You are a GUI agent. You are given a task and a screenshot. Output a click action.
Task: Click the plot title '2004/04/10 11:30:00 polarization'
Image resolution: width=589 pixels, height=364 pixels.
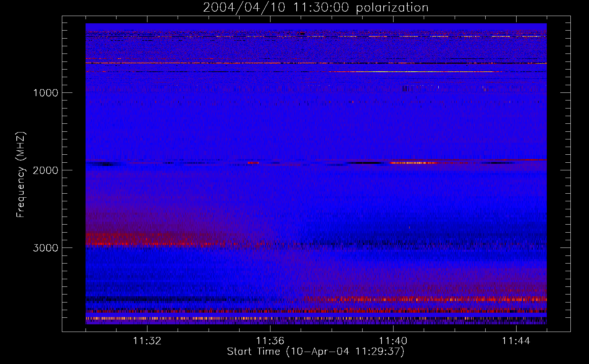pos(316,8)
